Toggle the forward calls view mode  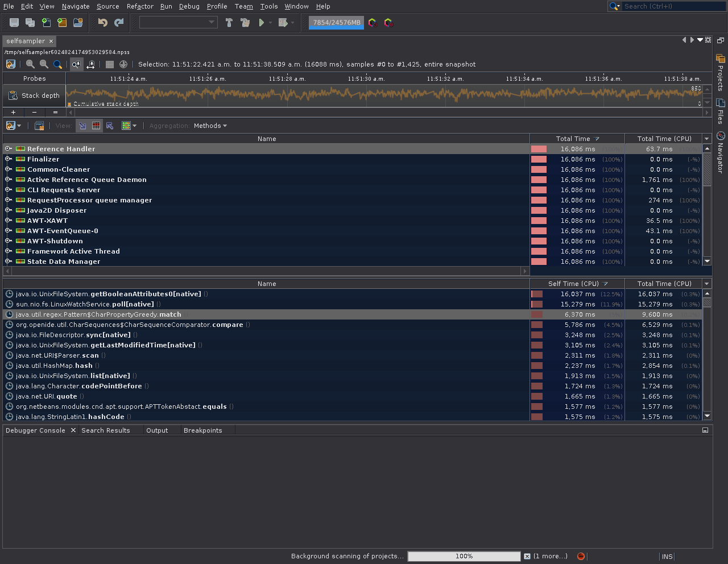[x=81, y=126]
